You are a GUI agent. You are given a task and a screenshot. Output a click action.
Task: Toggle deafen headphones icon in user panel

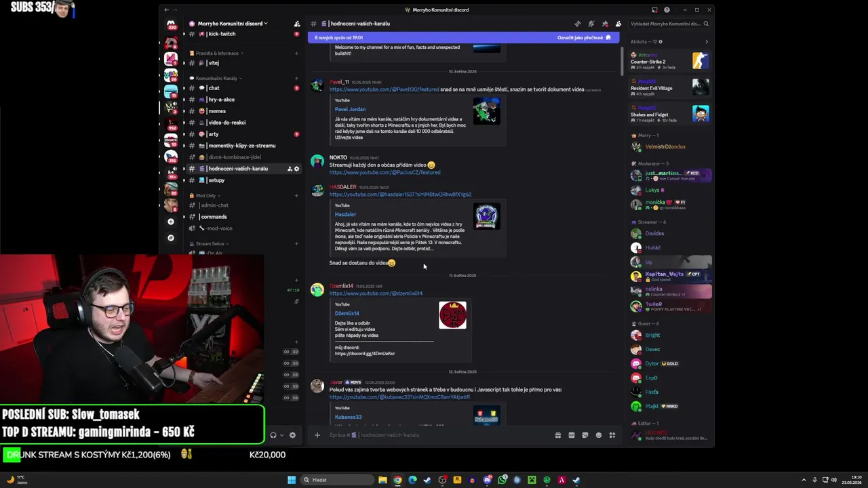point(273,435)
